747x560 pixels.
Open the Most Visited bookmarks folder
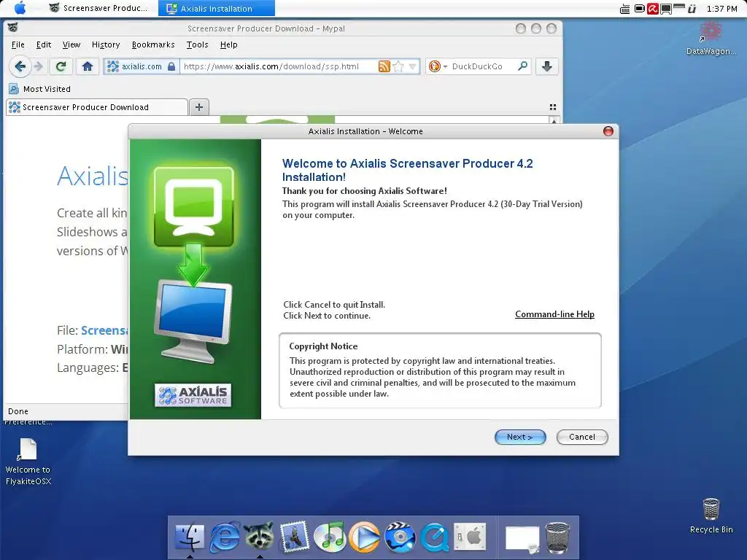click(x=39, y=89)
